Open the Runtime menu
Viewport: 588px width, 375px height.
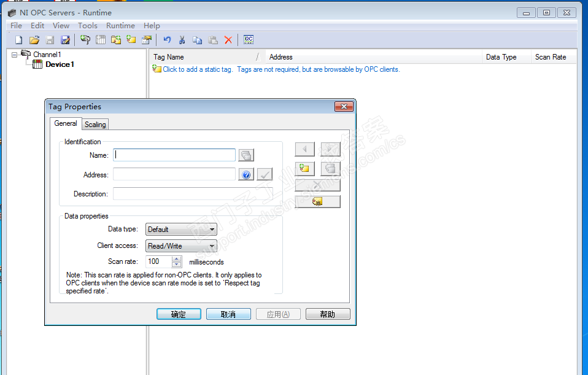point(120,26)
